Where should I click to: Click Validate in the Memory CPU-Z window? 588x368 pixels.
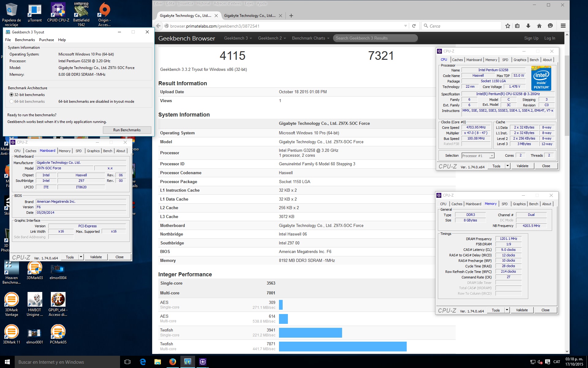(x=522, y=310)
